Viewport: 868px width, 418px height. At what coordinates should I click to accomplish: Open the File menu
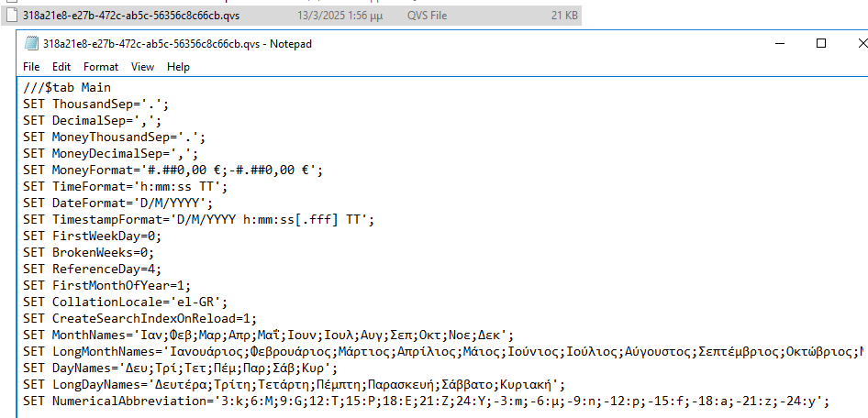pyautogui.click(x=31, y=67)
